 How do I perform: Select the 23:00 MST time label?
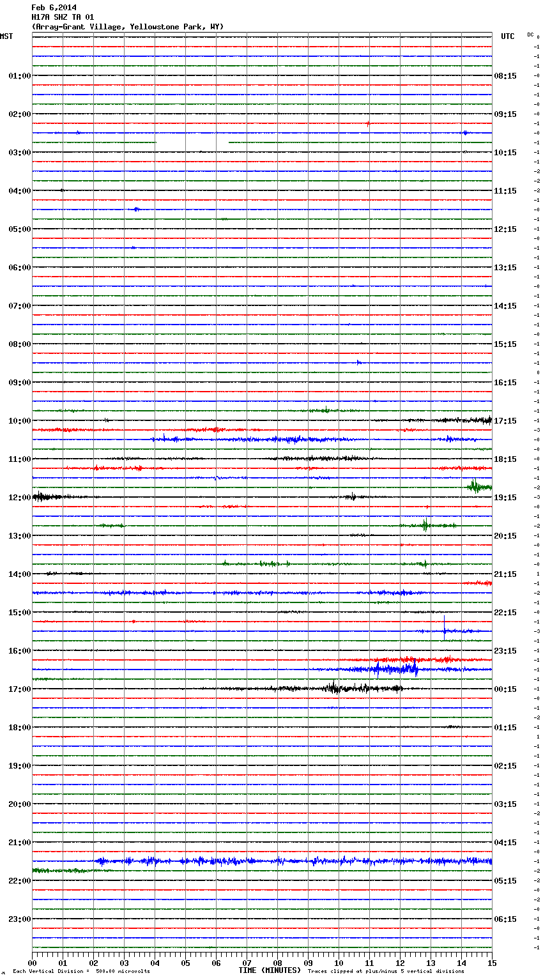(x=20, y=919)
